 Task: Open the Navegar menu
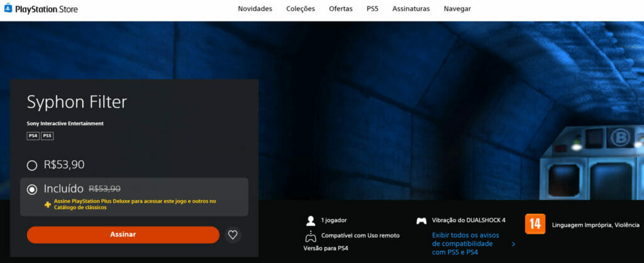[x=457, y=9]
